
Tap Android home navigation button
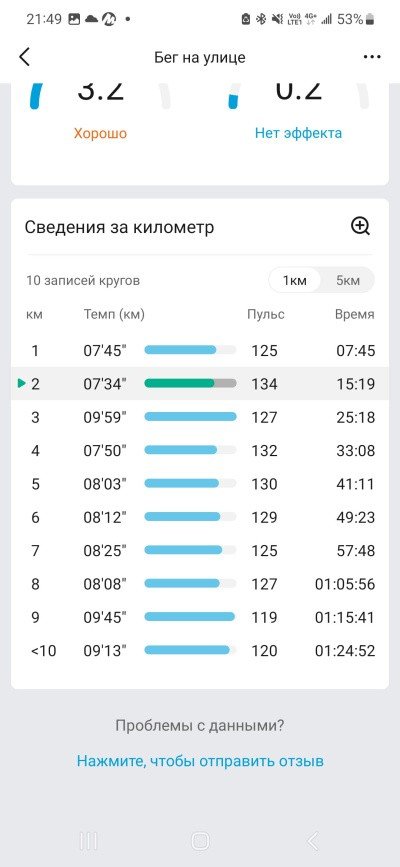200,842
